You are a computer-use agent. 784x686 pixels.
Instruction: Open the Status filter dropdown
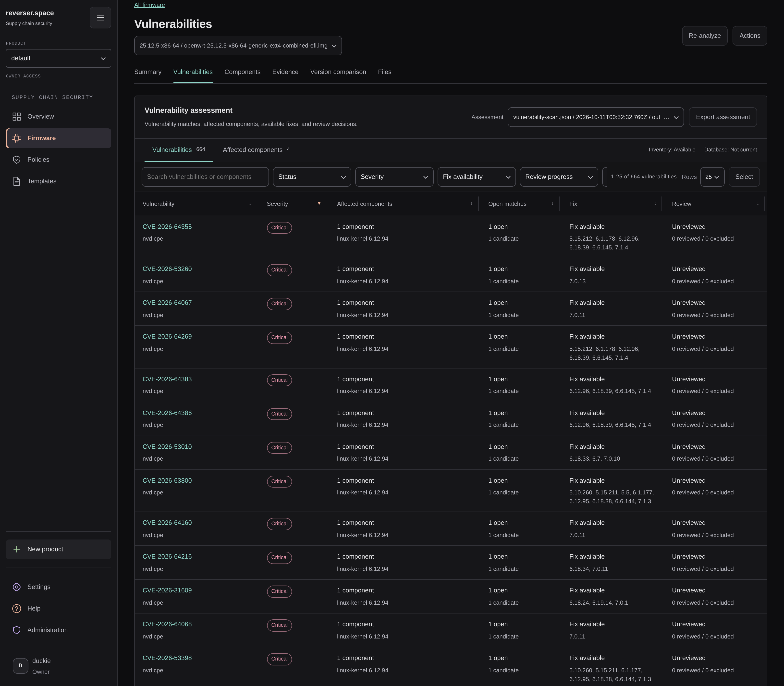click(312, 177)
